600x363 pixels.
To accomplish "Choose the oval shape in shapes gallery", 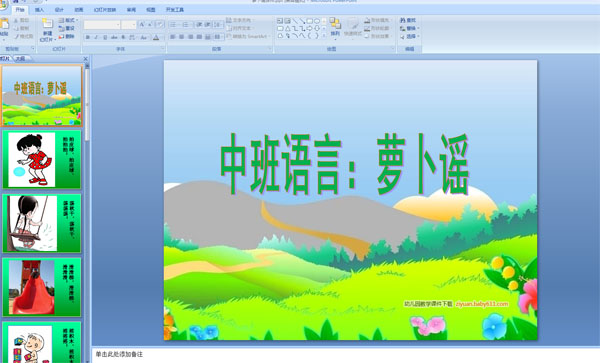I will 317,21.
